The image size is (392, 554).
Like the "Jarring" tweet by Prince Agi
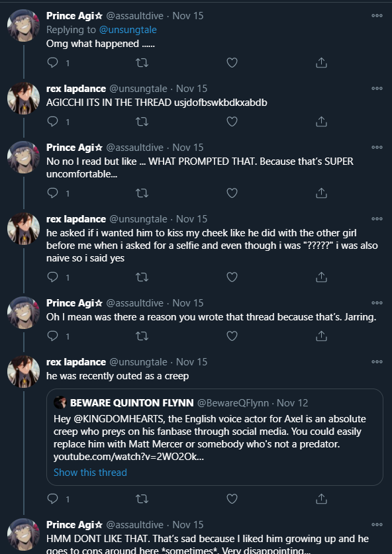tap(232, 336)
